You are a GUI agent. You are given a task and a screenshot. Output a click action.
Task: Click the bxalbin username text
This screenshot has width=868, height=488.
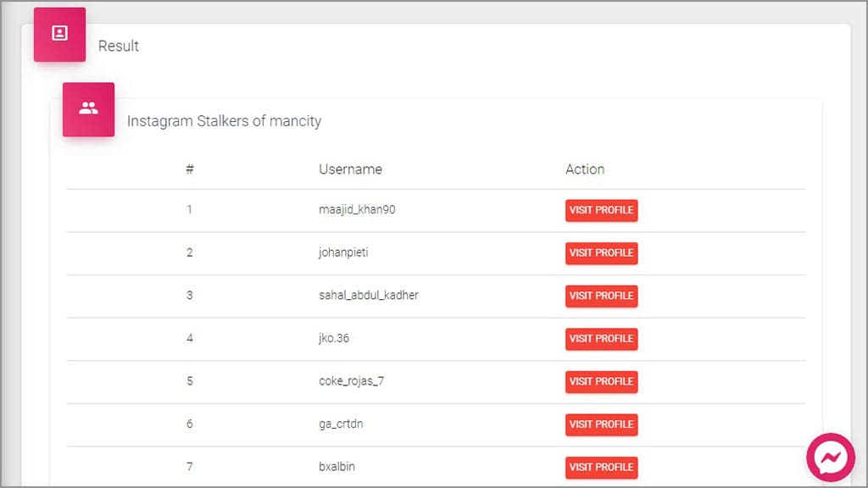(337, 467)
